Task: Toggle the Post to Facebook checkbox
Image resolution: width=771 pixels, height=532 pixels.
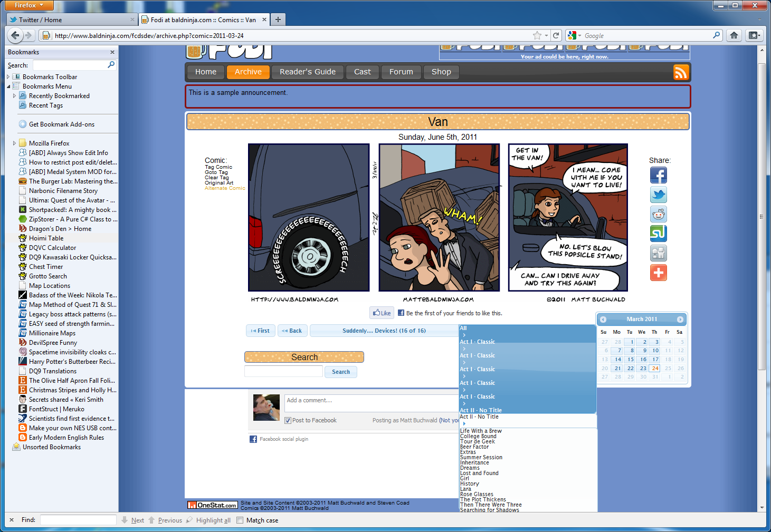Action: pos(288,420)
